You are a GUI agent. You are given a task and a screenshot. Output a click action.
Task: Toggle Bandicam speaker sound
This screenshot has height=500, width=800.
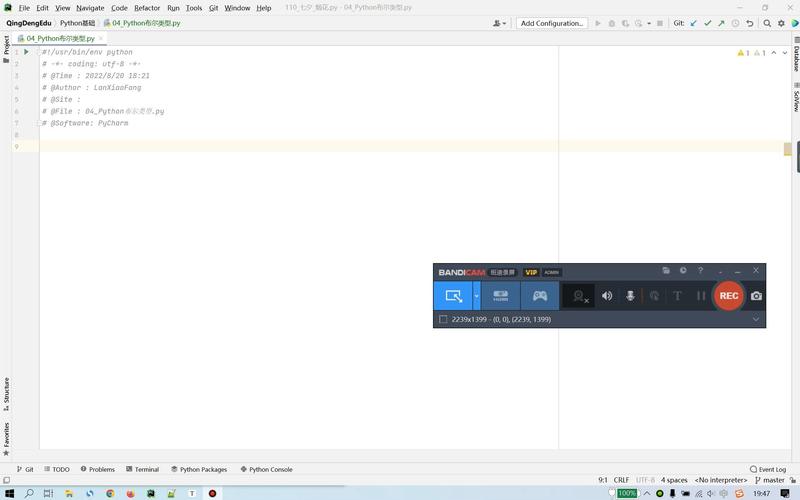click(x=607, y=296)
